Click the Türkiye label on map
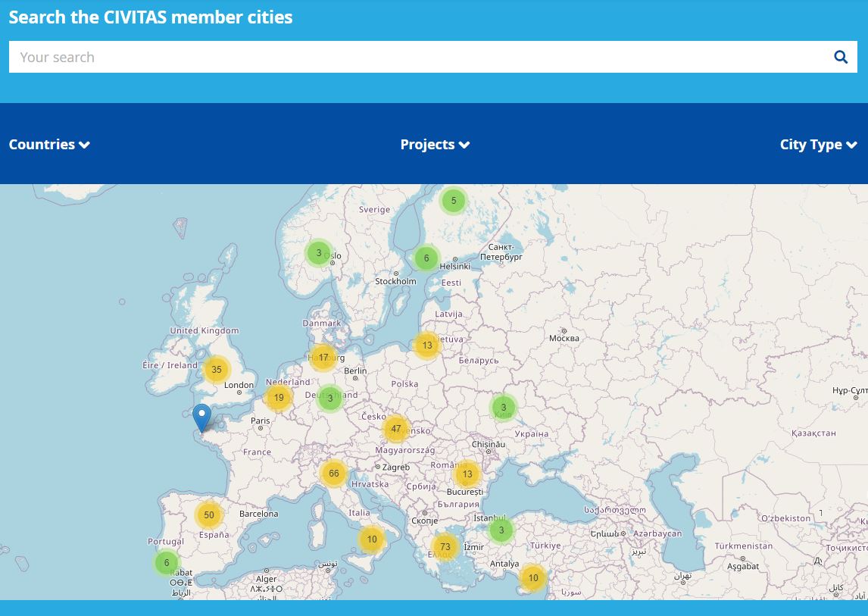Viewport: 868px width, 616px height. [x=545, y=546]
